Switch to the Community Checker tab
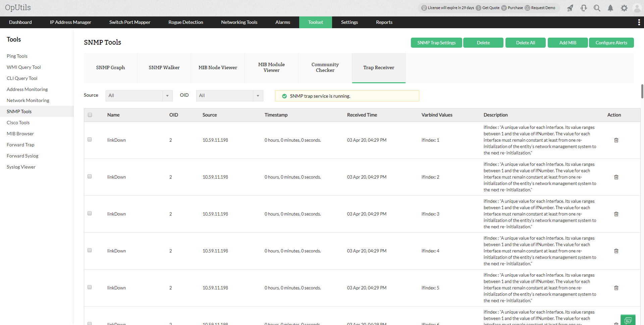 325,67
